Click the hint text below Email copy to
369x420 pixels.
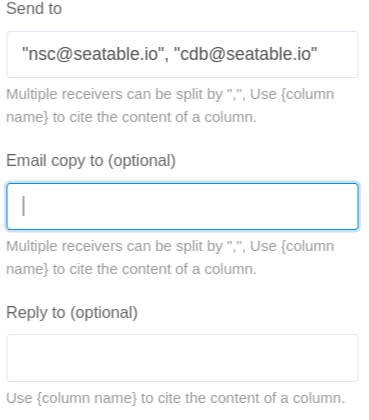click(x=170, y=258)
